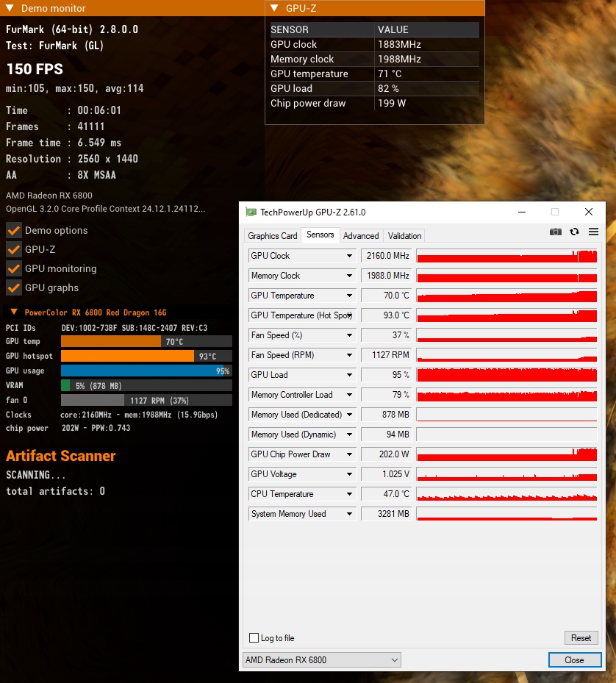This screenshot has height=683, width=616.
Task: Open the GPU Chip Power Draw dropdown
Action: 349,454
